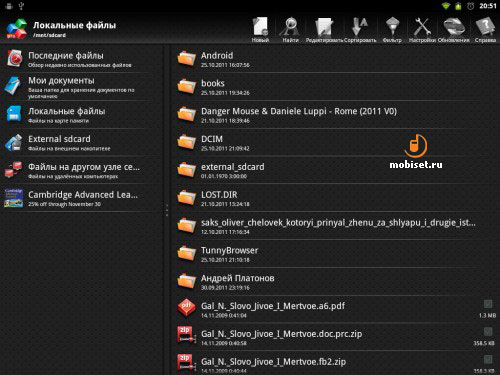The image size is (500, 375).
Task: Open Последние файлы recent files icon
Action: [14, 59]
